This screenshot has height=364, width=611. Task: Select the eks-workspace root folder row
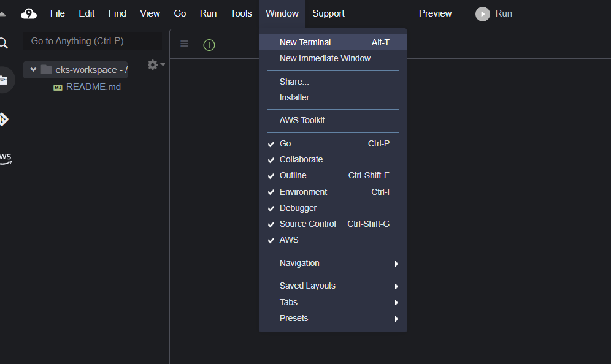[x=75, y=70]
